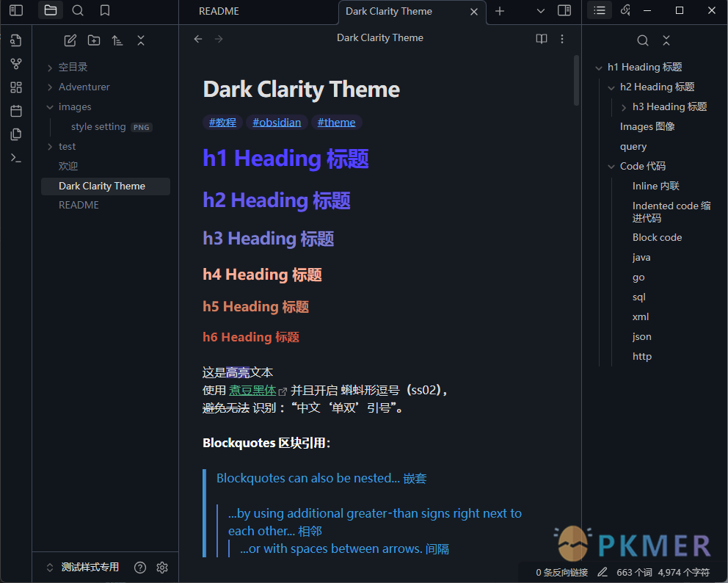728x583 pixels.
Task: Switch to the README tab
Action: click(219, 11)
